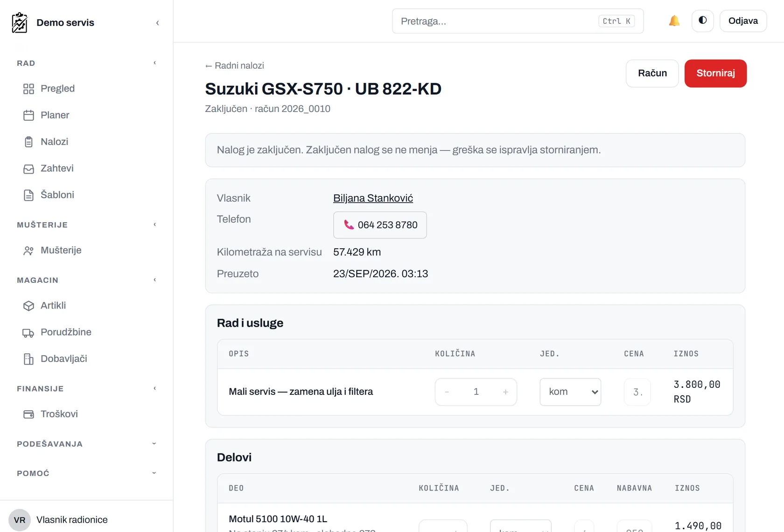Open the unit dropdown for Motul 5100

[521, 526]
